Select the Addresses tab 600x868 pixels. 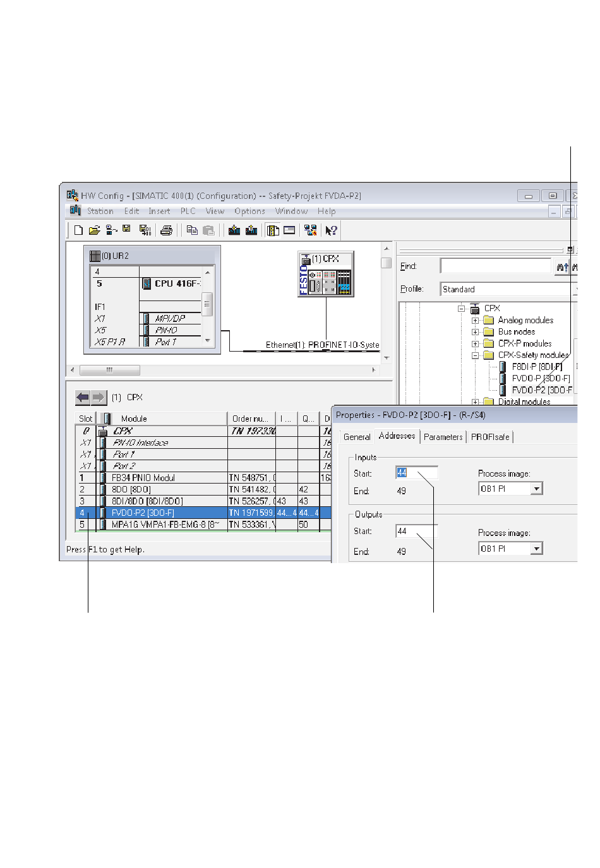point(397,436)
